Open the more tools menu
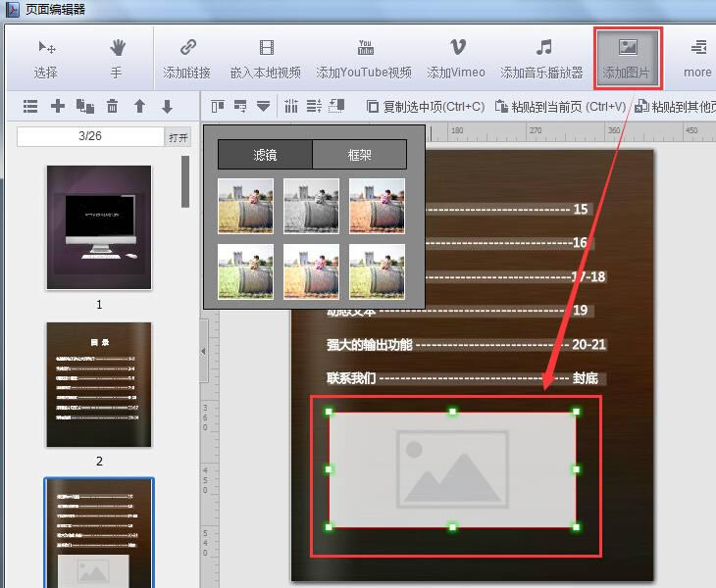The image size is (716, 588). click(x=697, y=59)
